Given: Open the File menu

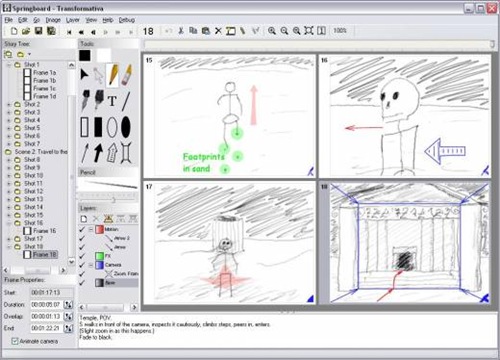Looking at the screenshot, I should point(8,20).
